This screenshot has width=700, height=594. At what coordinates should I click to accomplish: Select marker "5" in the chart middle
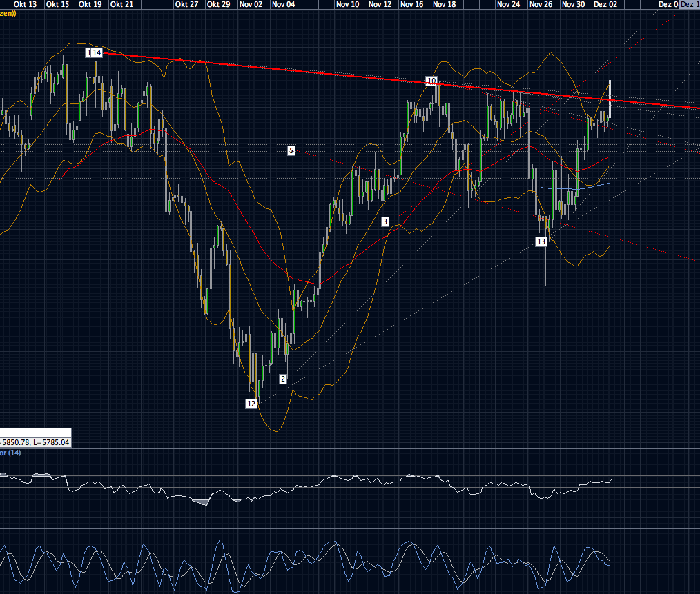click(x=291, y=150)
